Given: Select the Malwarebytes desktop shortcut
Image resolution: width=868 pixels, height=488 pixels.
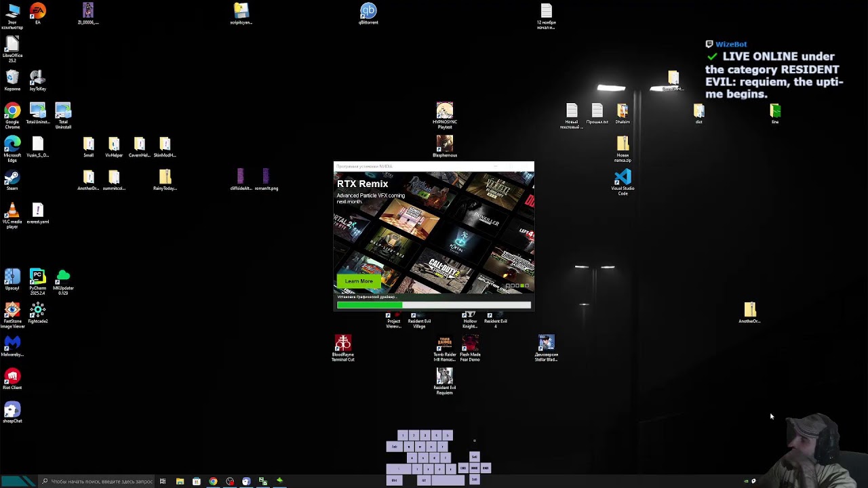Looking at the screenshot, I should point(12,346).
